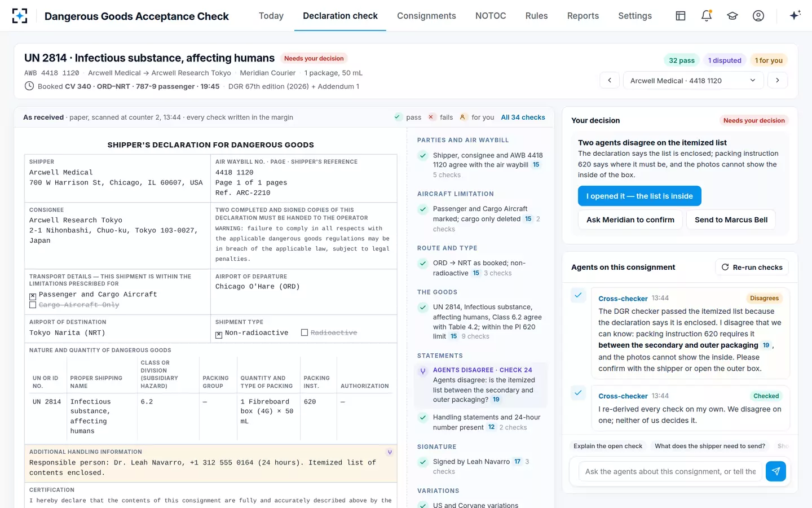812x508 pixels.
Task: Click the Re-run checks button
Action: click(752, 267)
